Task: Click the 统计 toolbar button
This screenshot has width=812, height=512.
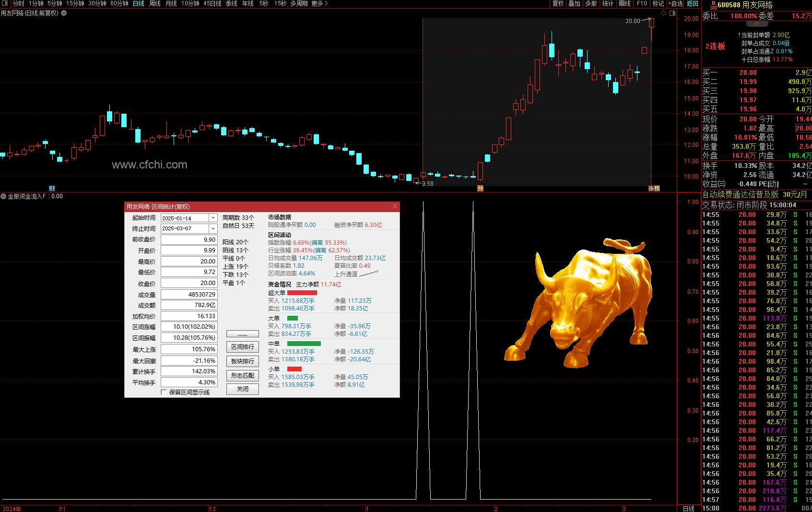Action: click(608, 3)
